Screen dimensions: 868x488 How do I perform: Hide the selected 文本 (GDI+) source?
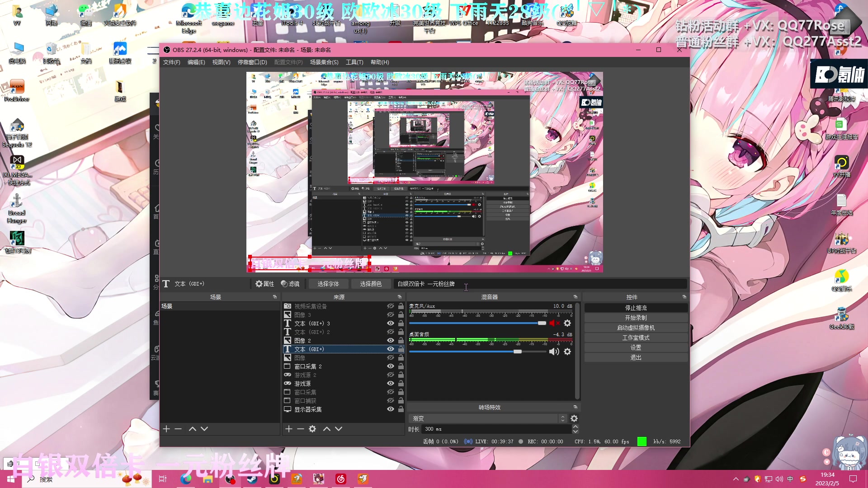click(391, 349)
